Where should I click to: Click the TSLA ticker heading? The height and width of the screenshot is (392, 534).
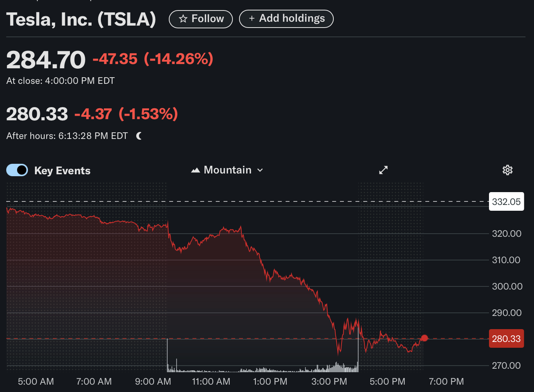[81, 19]
